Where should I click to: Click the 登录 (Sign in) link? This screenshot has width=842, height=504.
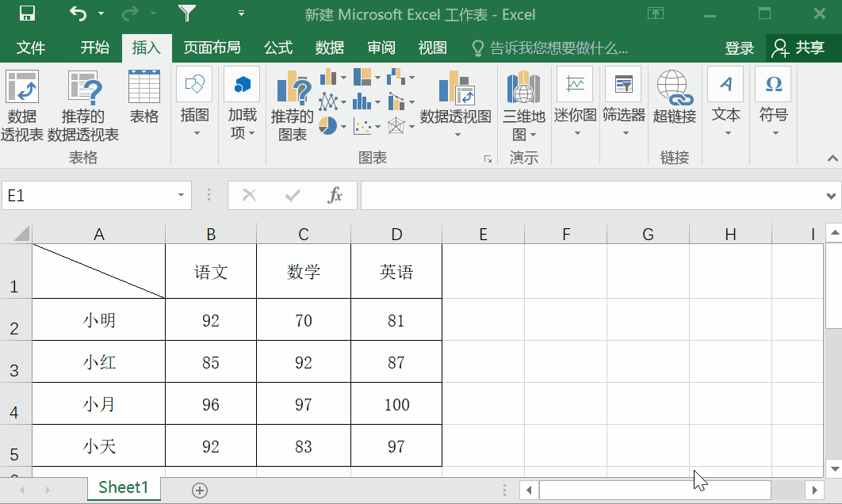pos(738,48)
